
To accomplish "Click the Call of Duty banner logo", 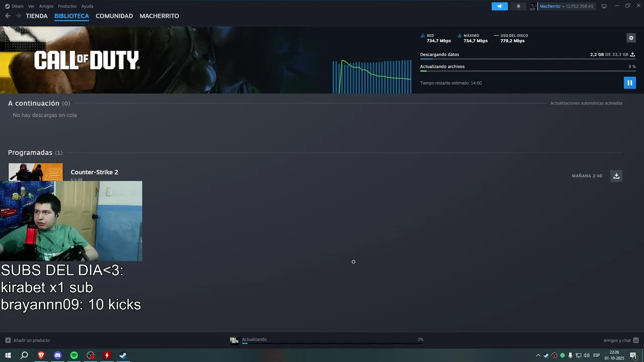I will (87, 60).
